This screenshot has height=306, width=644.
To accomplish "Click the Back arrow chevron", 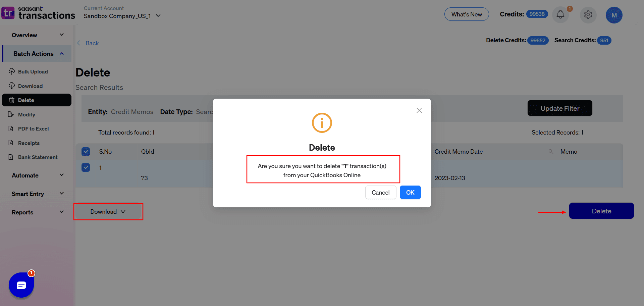I will (x=79, y=43).
